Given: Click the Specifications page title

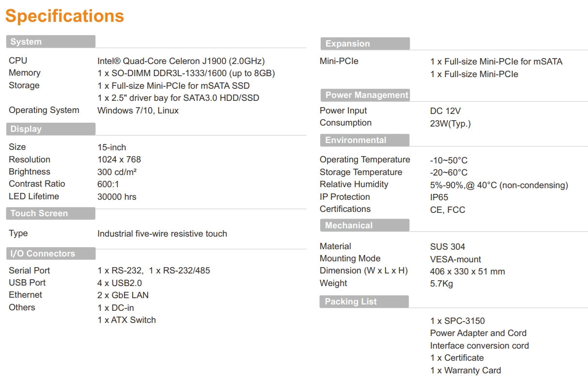Looking at the screenshot, I should tap(64, 16).
